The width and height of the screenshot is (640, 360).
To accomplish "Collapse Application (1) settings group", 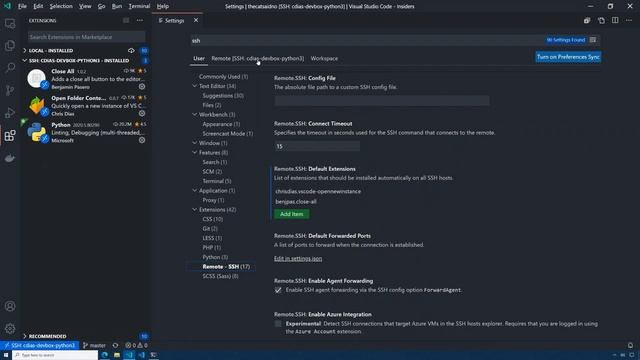I will 195,191.
